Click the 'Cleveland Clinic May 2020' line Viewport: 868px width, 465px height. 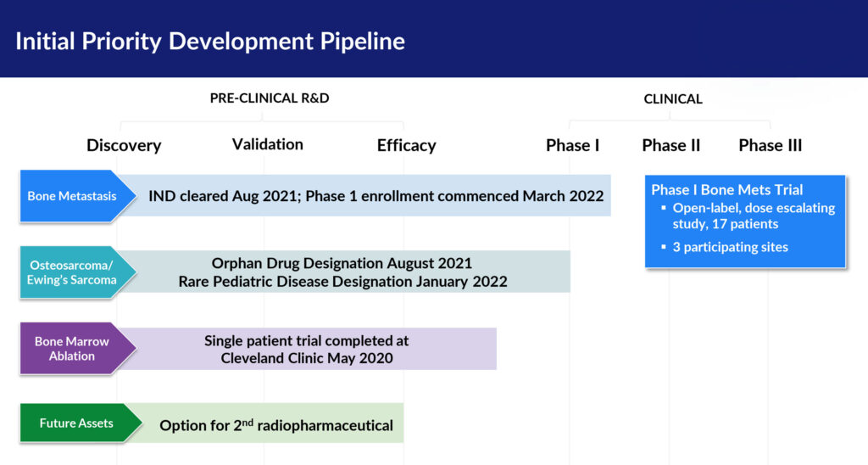click(307, 358)
